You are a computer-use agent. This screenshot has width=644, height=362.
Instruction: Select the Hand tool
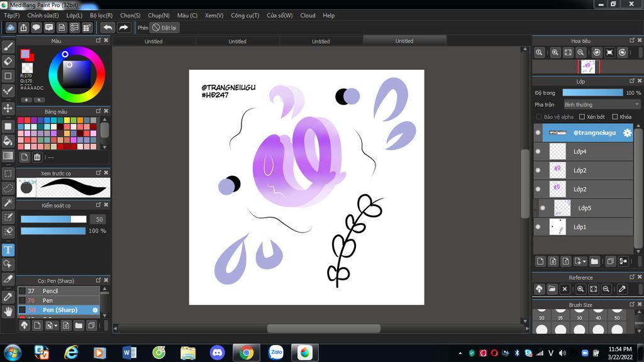(x=8, y=312)
